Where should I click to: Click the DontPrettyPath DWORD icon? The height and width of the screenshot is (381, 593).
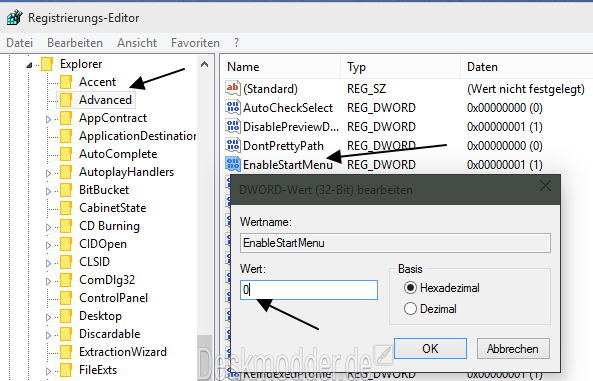click(233, 145)
